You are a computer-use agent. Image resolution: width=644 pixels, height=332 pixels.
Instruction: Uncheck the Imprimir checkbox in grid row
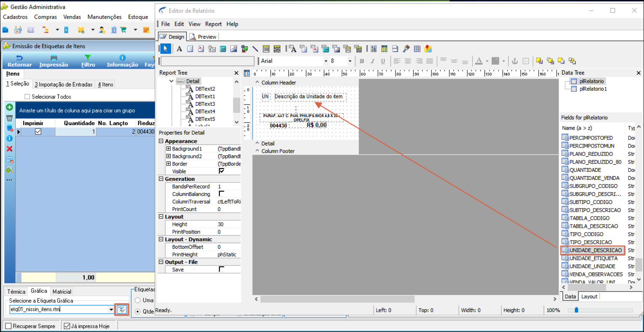pyautogui.click(x=38, y=131)
